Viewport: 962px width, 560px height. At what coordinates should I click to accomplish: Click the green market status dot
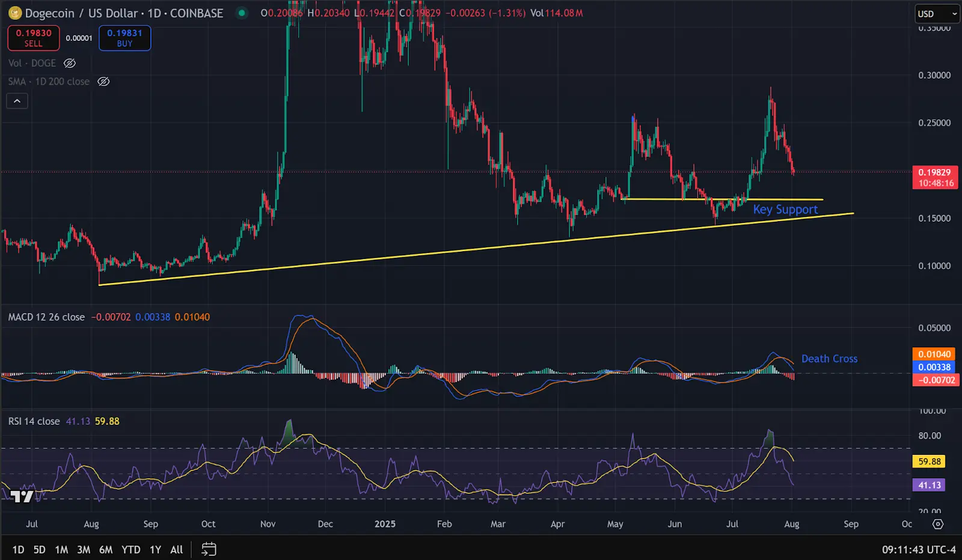pyautogui.click(x=242, y=13)
